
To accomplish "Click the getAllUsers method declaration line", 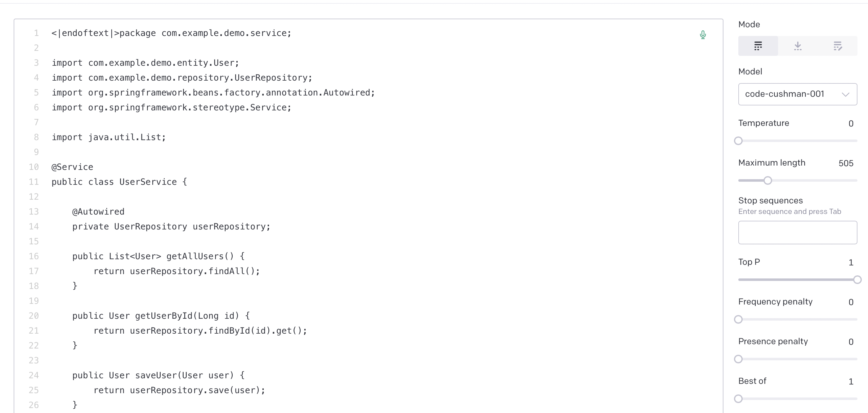I will pos(159,256).
